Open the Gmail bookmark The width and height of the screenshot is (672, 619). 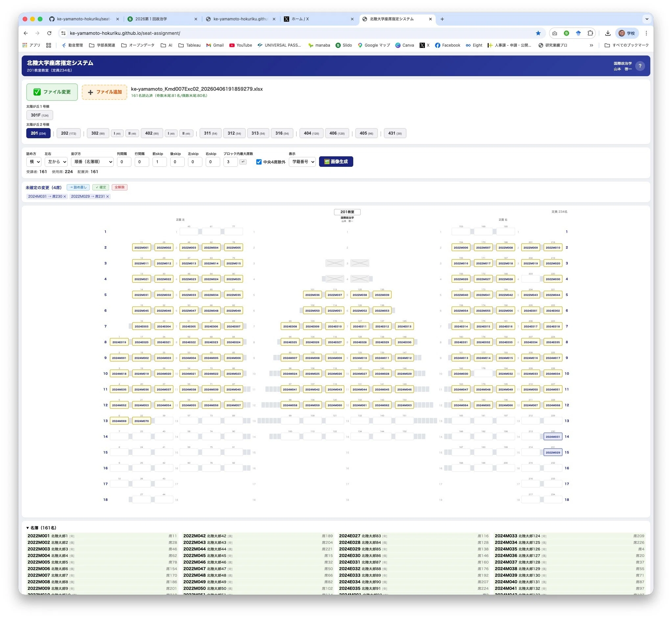(x=215, y=45)
